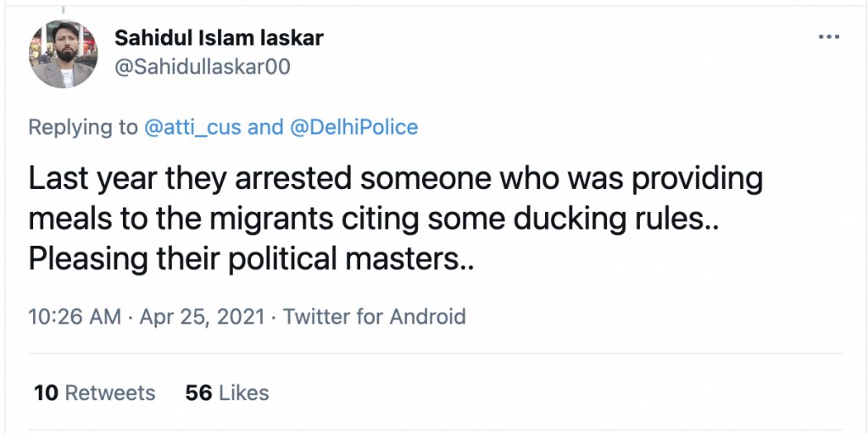This screenshot has width=868, height=434.
Task: Open the @atti_cus mention link
Action: (192, 127)
